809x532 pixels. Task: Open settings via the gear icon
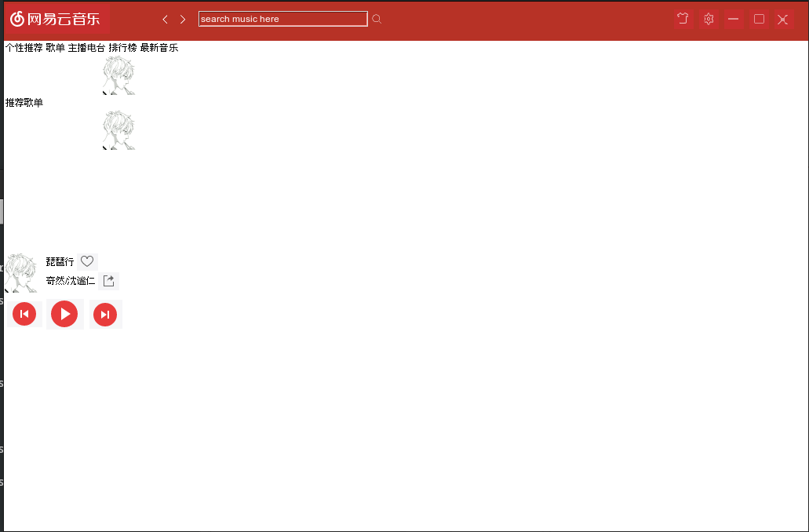[x=708, y=19]
